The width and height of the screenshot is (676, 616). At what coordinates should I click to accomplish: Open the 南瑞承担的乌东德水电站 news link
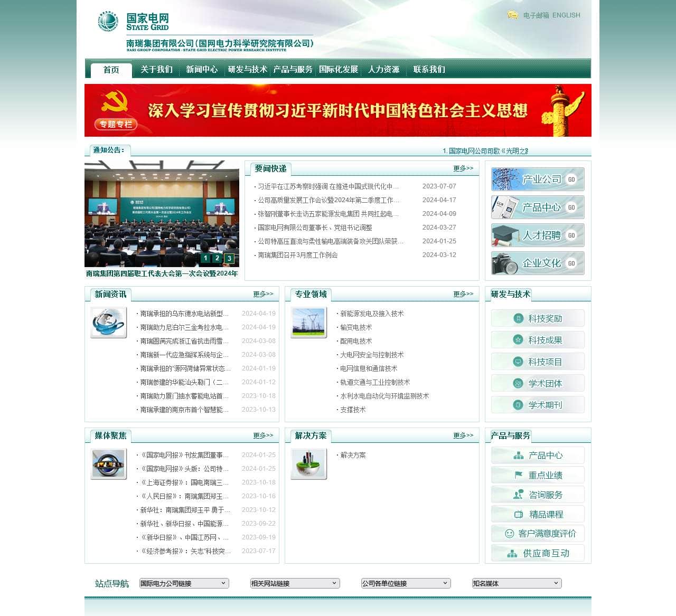(184, 314)
